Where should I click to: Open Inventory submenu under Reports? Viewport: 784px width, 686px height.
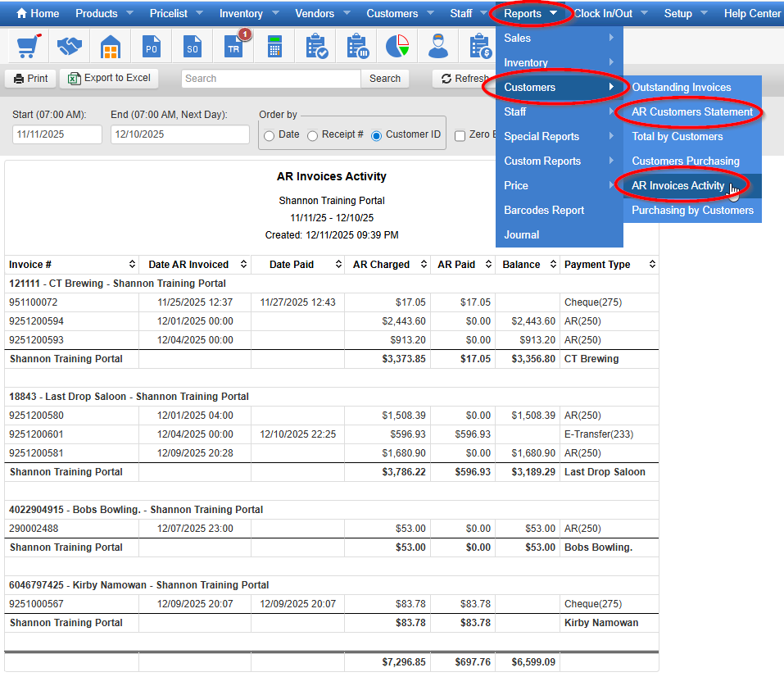tap(559, 62)
